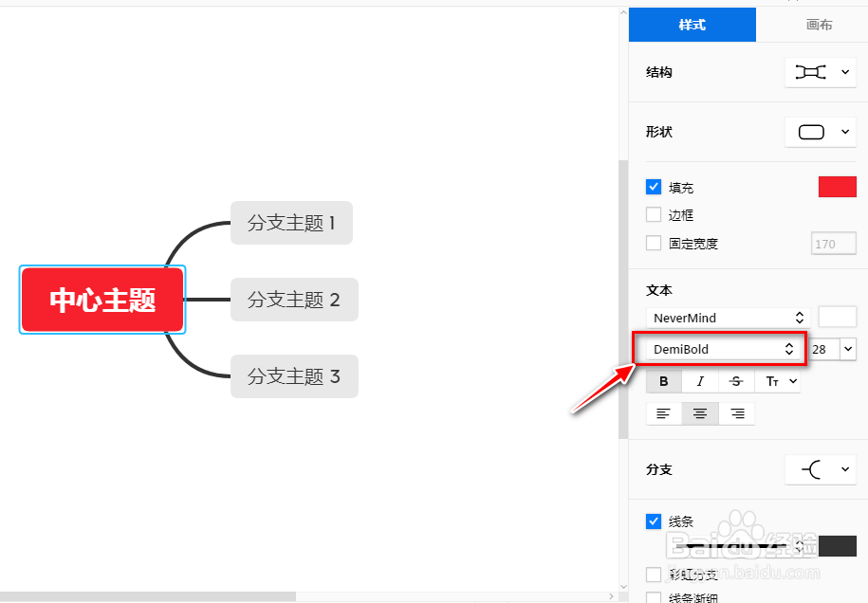This screenshot has height=603, width=868.
Task: Apply italic formatting to text
Action: tap(700, 380)
